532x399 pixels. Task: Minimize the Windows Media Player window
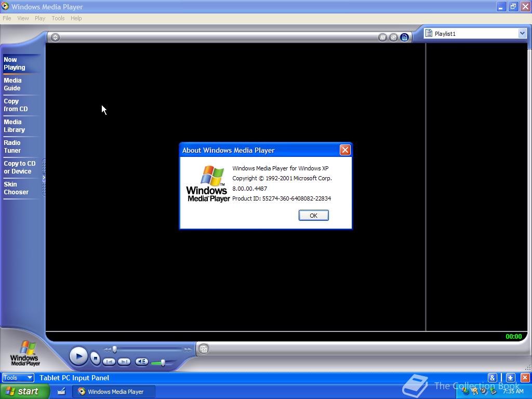tap(501, 6)
